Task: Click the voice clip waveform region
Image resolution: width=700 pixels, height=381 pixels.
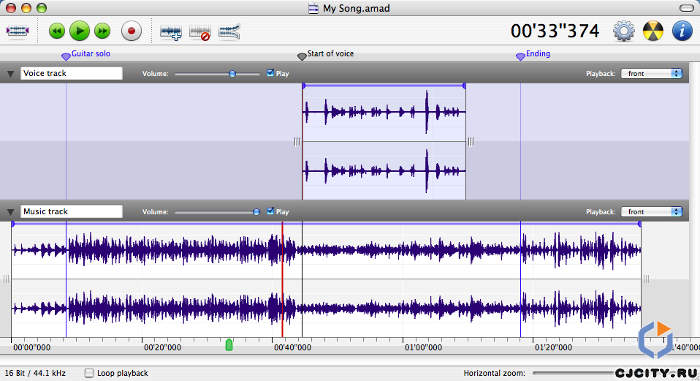Action: pyautogui.click(x=384, y=142)
